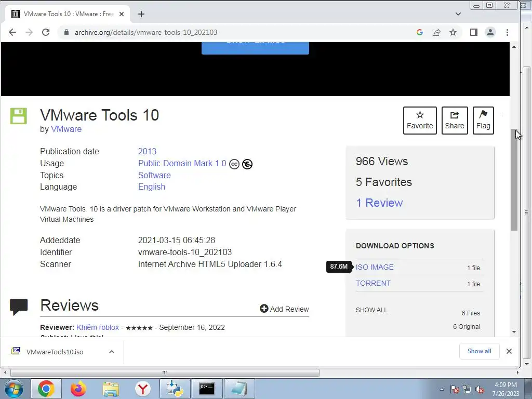The width and height of the screenshot is (532, 399).
Task: Click the Action Center flag tray icon
Action: pyautogui.click(x=455, y=389)
